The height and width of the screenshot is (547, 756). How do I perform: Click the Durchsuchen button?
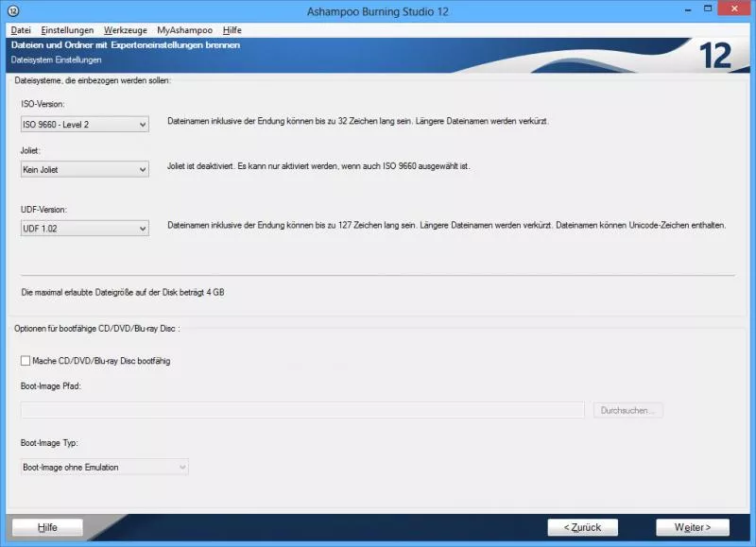click(x=628, y=410)
